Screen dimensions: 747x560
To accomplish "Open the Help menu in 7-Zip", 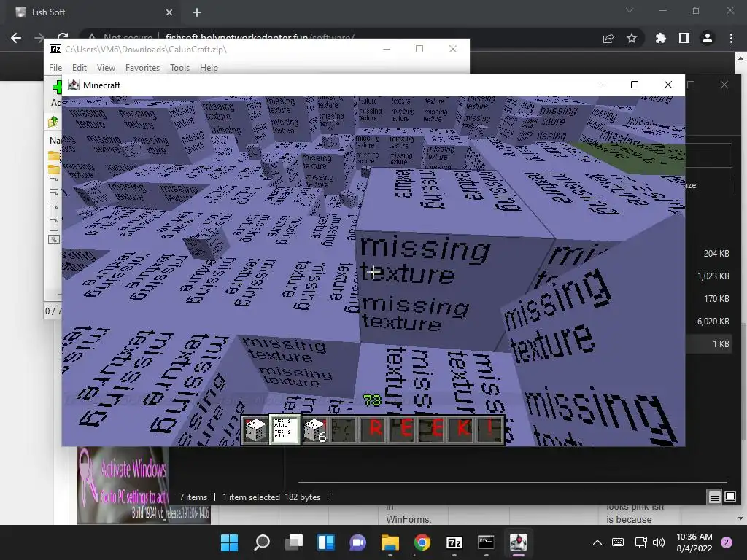I will [209, 68].
